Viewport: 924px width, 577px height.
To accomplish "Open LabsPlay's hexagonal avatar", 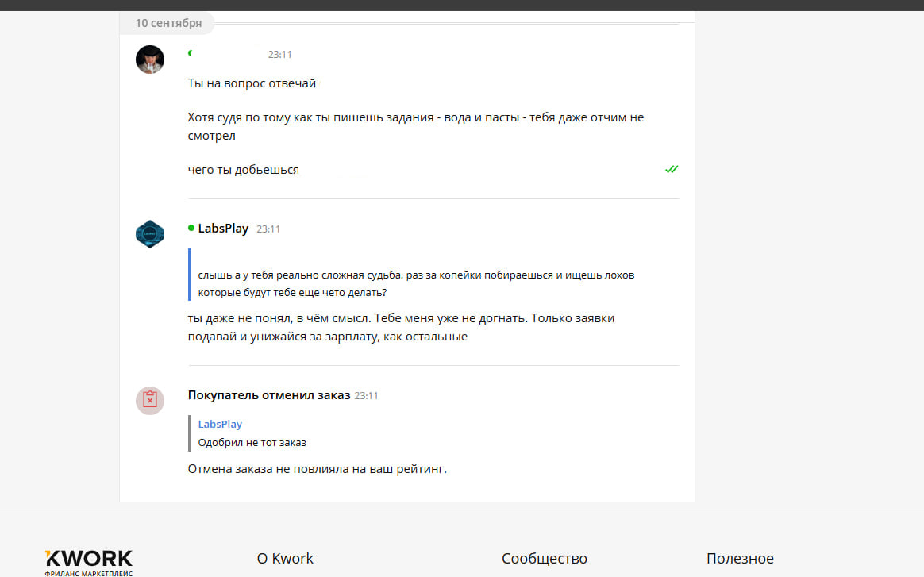I will tap(150, 234).
